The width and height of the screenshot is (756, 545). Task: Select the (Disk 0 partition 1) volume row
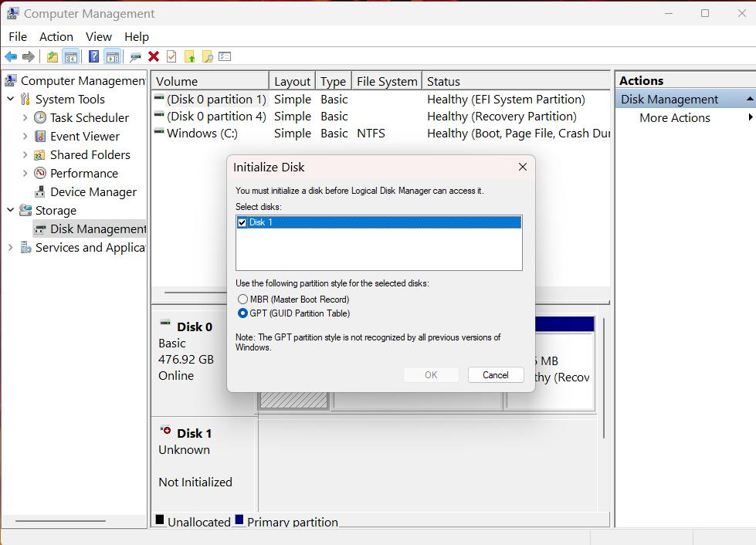(381, 100)
